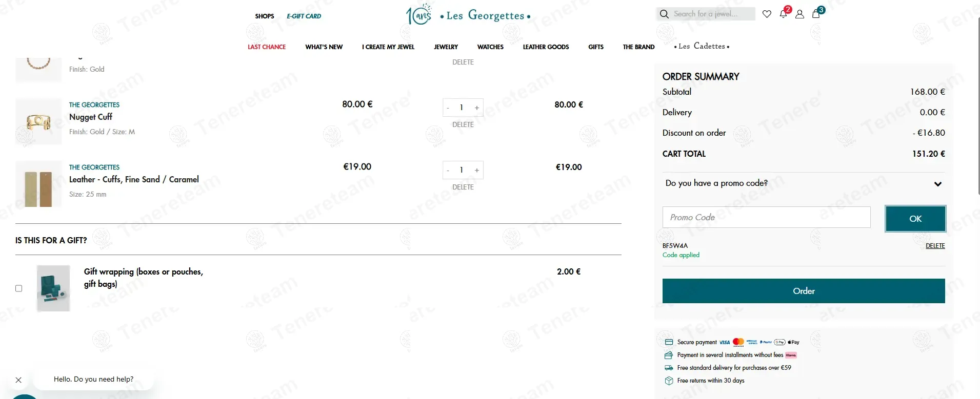Click the 'Code applied' status text
Viewport: 980px width, 399px height.
pos(681,255)
